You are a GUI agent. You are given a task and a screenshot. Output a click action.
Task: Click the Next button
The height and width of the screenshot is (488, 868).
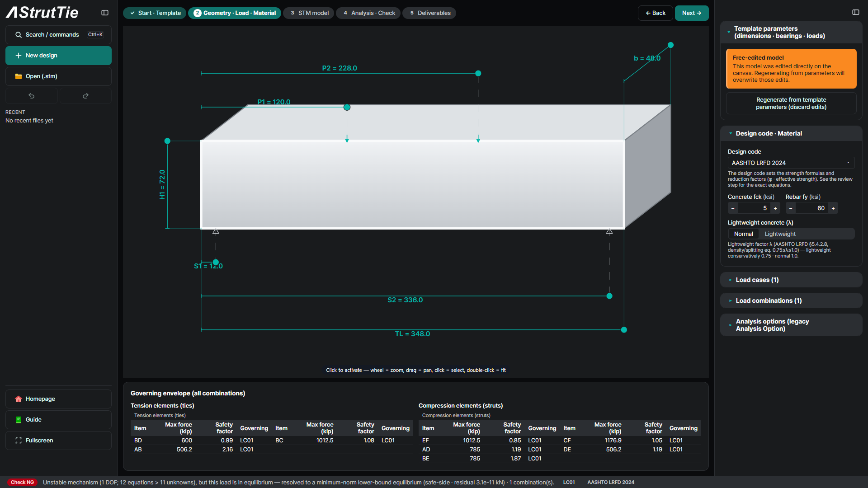pyautogui.click(x=692, y=13)
